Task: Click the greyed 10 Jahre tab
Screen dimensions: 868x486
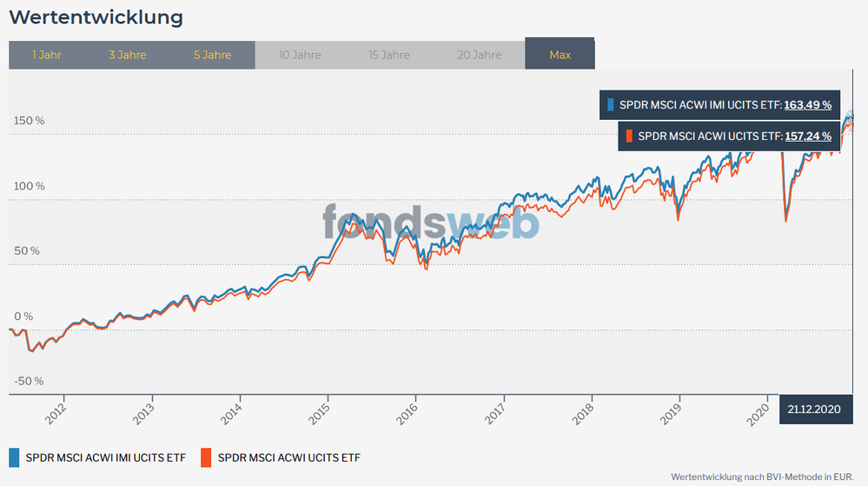Action: coord(300,55)
